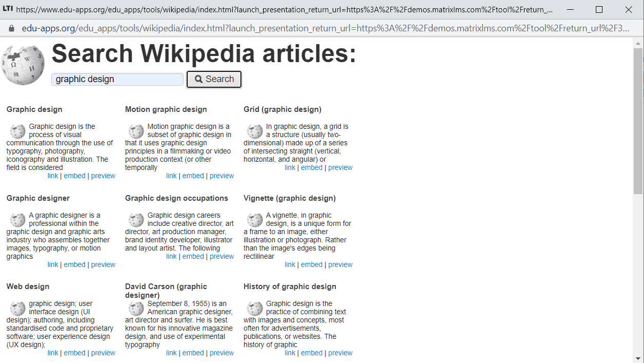Click the 'Graphic designer' result title
Image resolution: width=644 pixels, height=363 pixels.
click(x=38, y=198)
